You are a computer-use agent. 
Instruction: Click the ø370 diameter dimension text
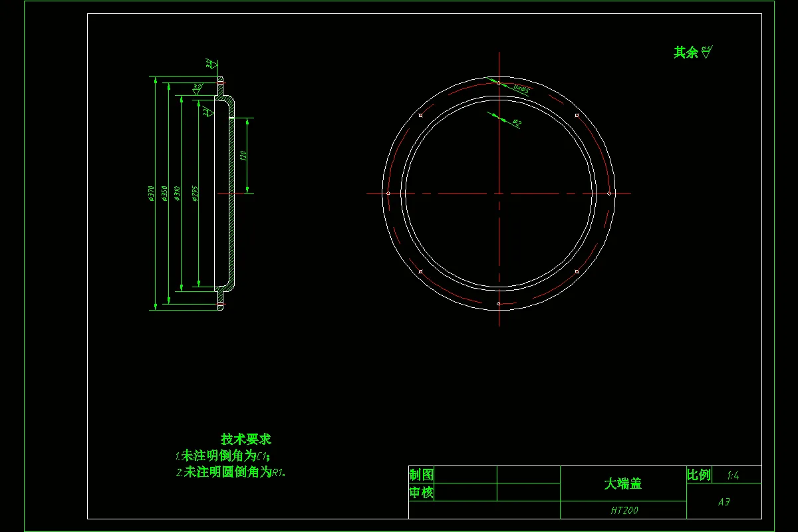pos(151,193)
